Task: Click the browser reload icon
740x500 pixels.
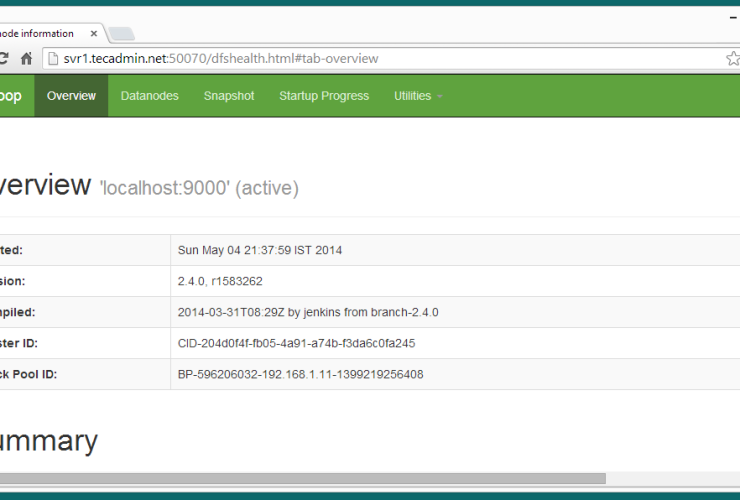Action: (4, 58)
